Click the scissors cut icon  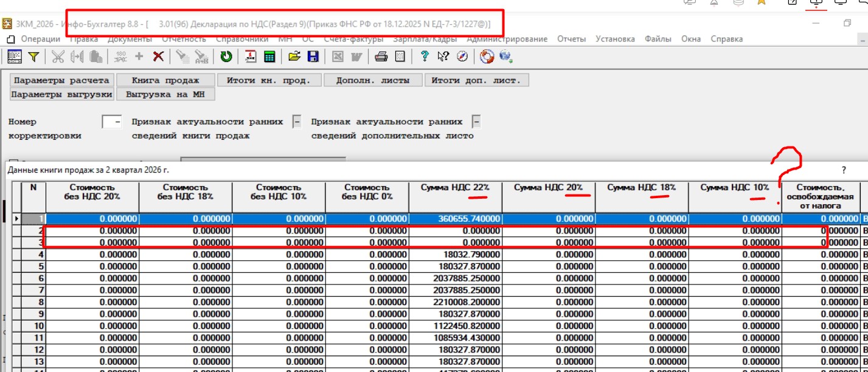[x=57, y=57]
